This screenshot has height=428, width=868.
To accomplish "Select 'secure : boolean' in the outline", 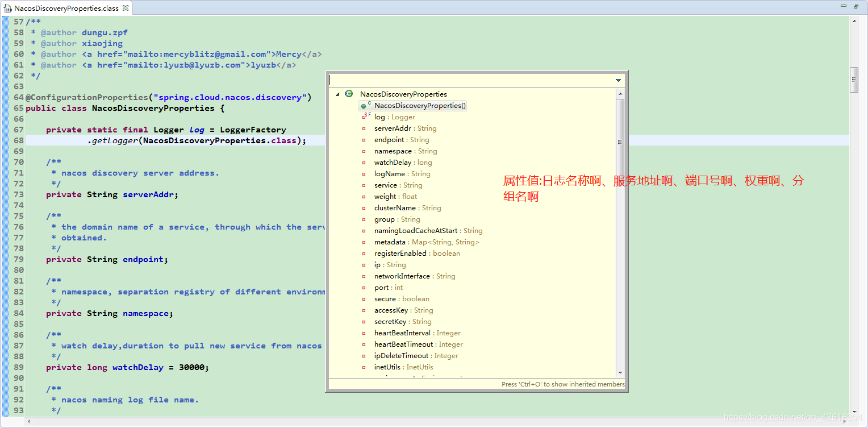I will pos(402,299).
